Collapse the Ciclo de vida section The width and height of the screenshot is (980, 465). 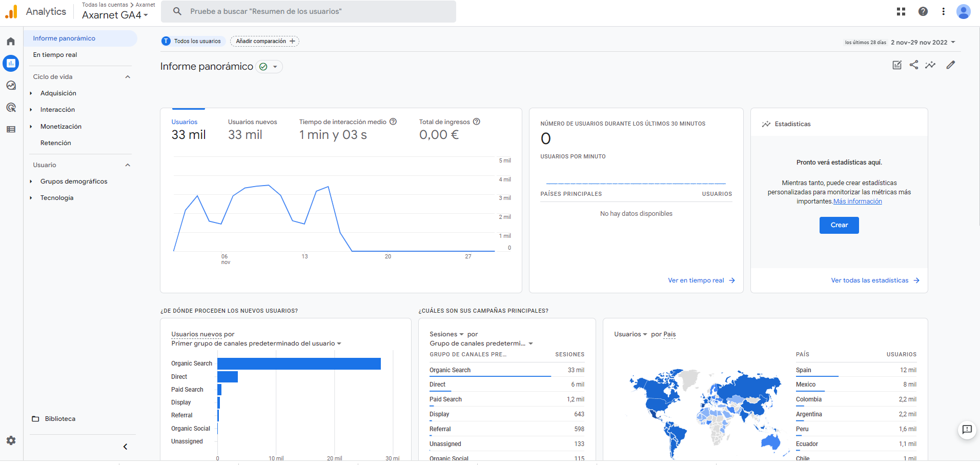(128, 76)
